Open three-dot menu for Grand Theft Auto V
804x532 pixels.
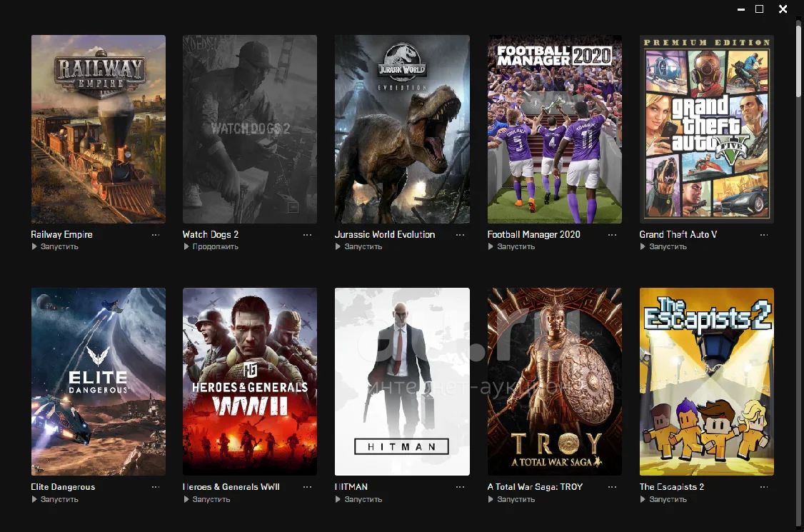click(x=764, y=235)
